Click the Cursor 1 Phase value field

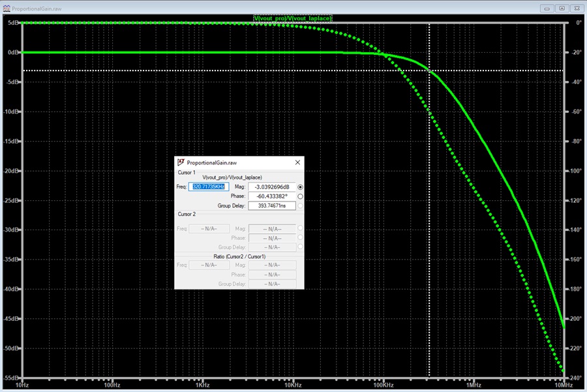pos(272,196)
